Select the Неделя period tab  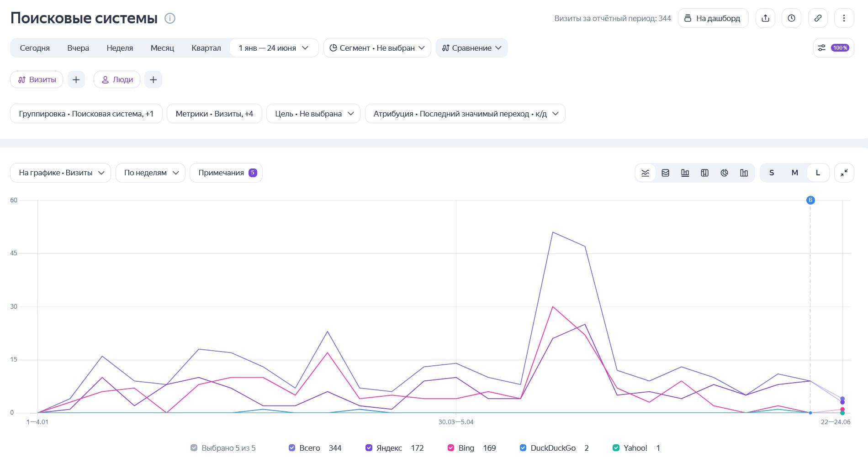coord(120,48)
